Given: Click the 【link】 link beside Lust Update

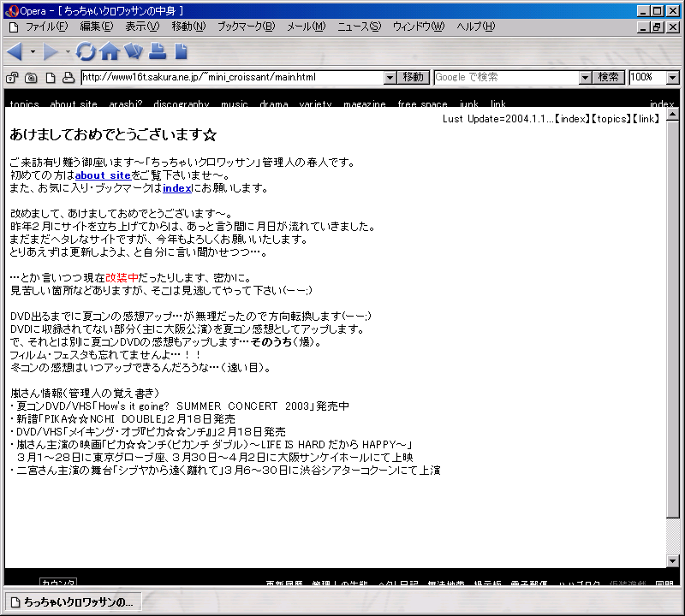Looking at the screenshot, I should click(646, 119).
